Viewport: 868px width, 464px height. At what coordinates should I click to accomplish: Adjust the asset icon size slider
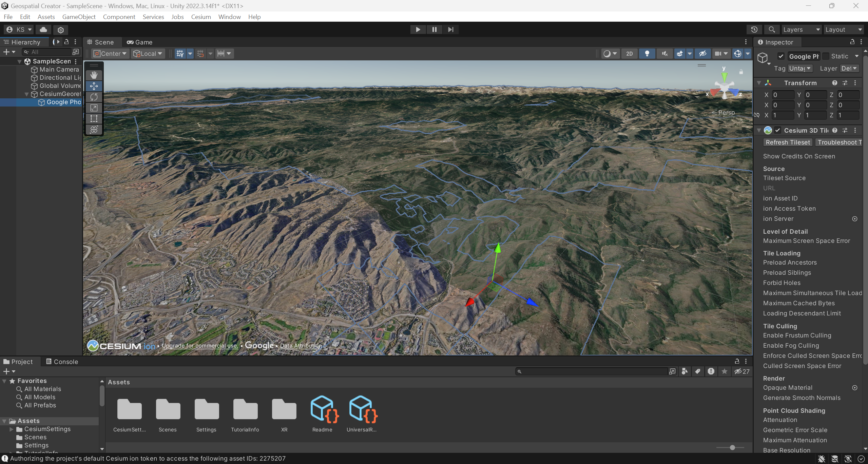click(732, 448)
